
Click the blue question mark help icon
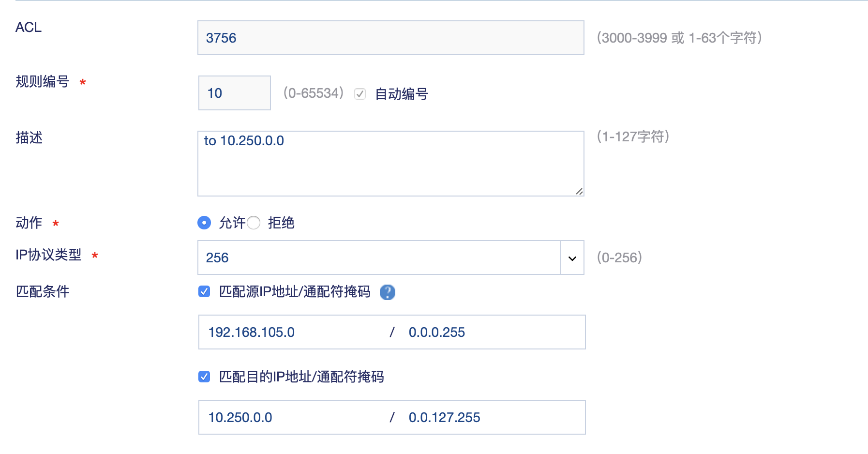[x=387, y=292]
